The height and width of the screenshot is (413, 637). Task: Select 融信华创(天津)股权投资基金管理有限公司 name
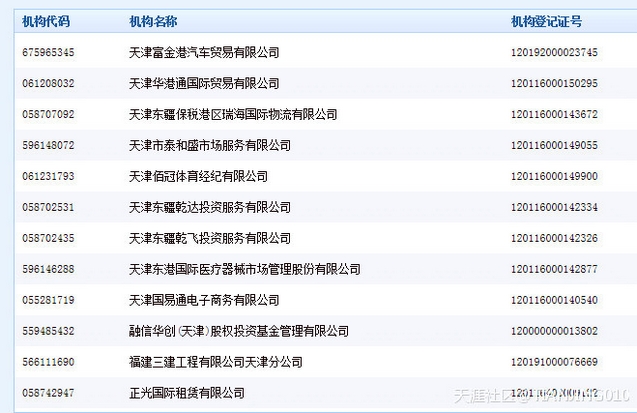[239, 331]
